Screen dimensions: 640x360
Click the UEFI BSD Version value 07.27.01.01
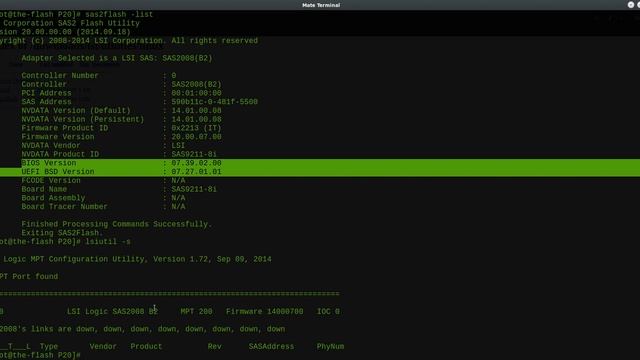196,172
